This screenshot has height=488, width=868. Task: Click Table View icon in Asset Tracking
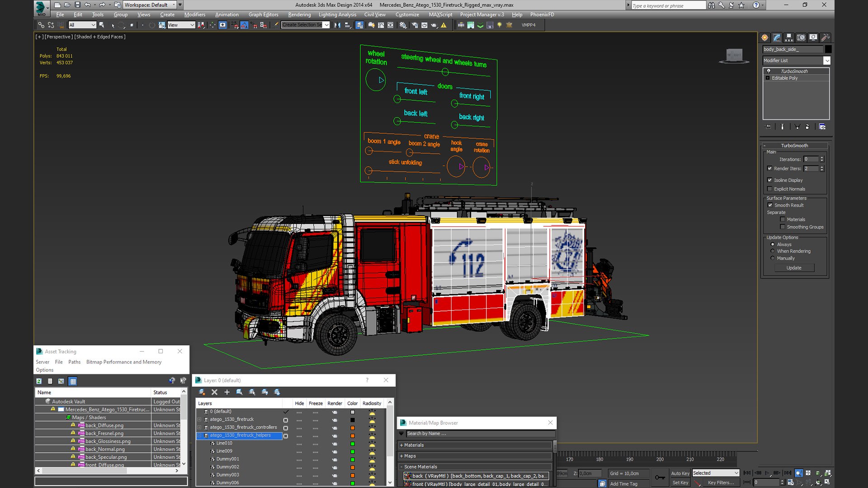[x=73, y=381]
